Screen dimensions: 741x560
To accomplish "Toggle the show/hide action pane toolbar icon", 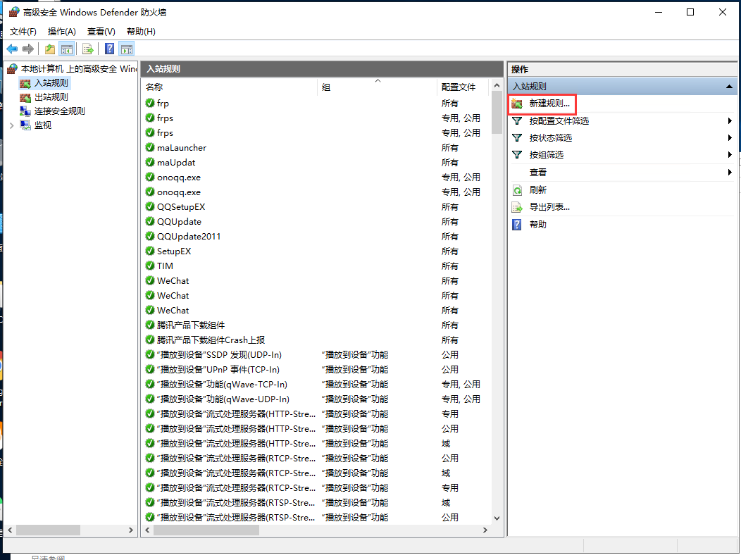I will (127, 49).
